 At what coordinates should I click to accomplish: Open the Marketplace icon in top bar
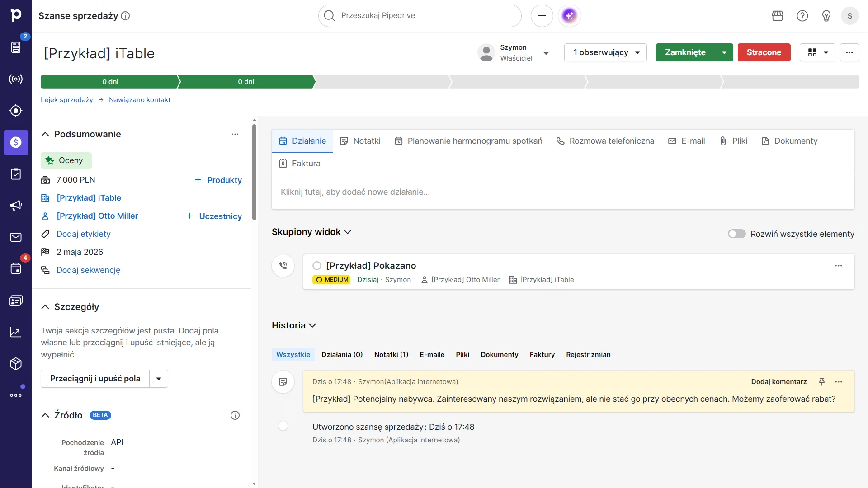point(777,16)
